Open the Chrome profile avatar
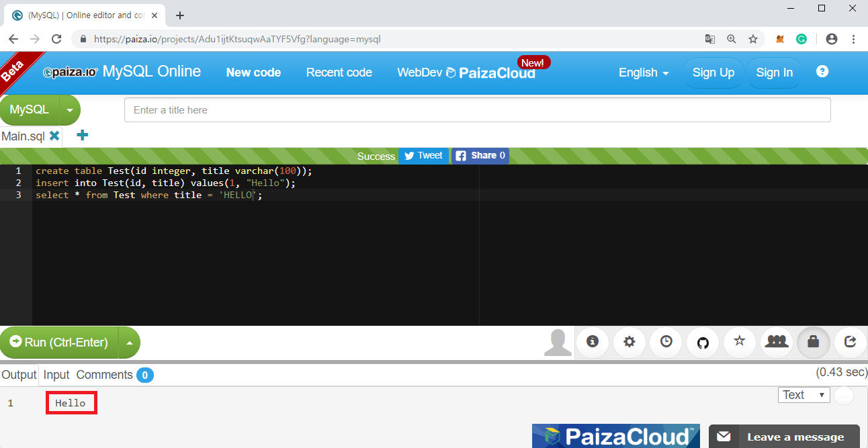Screen dimensions: 868x448 [832, 39]
